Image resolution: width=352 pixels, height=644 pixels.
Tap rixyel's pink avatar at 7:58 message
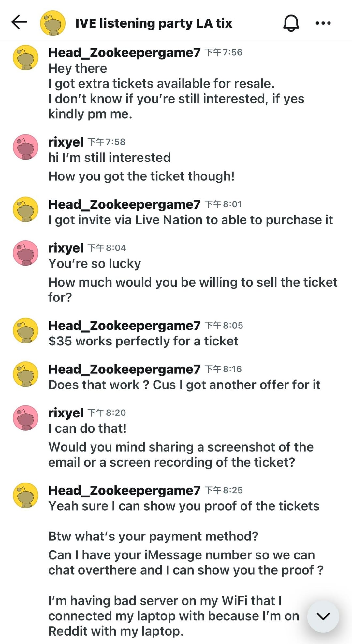click(25, 147)
